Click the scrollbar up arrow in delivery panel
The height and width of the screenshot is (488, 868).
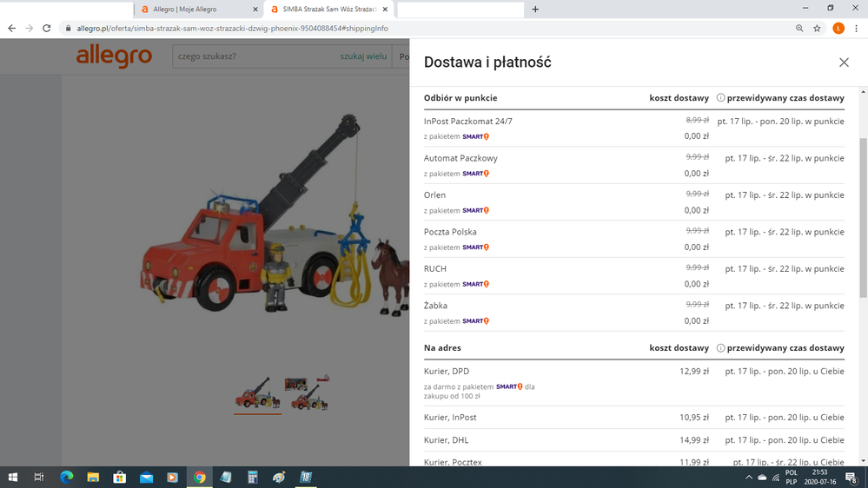point(863,91)
